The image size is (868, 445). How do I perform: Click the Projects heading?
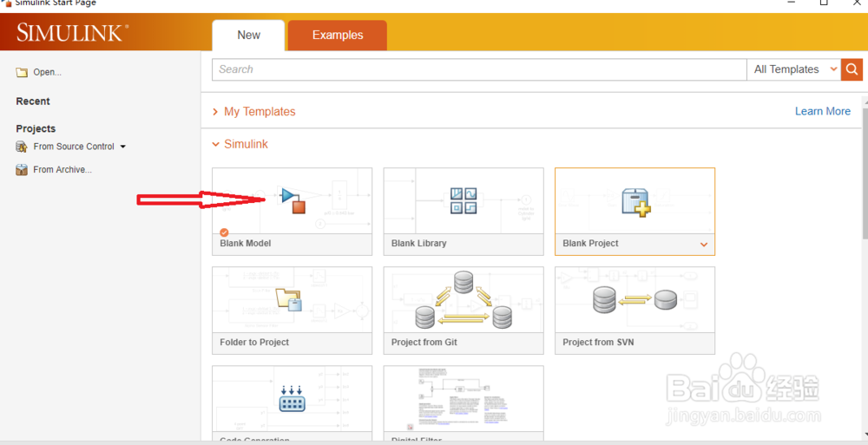(36, 128)
